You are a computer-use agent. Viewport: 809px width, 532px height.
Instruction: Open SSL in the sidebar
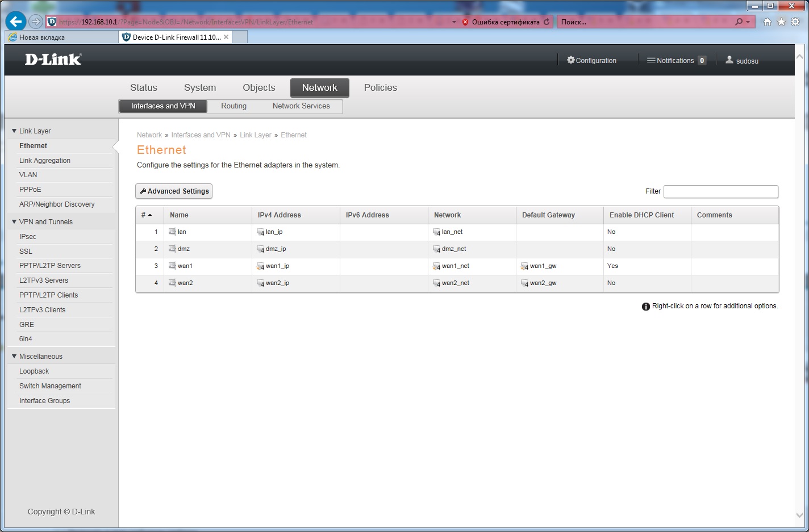(x=26, y=252)
